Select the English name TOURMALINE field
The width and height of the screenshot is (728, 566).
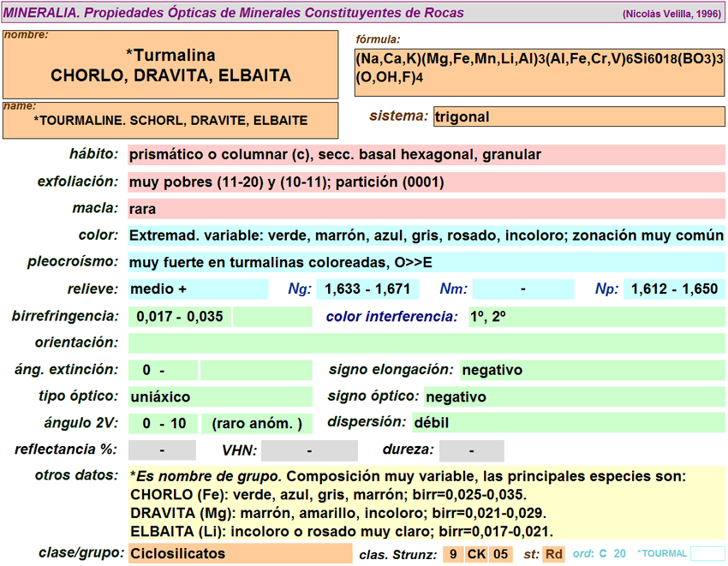pyautogui.click(x=170, y=121)
